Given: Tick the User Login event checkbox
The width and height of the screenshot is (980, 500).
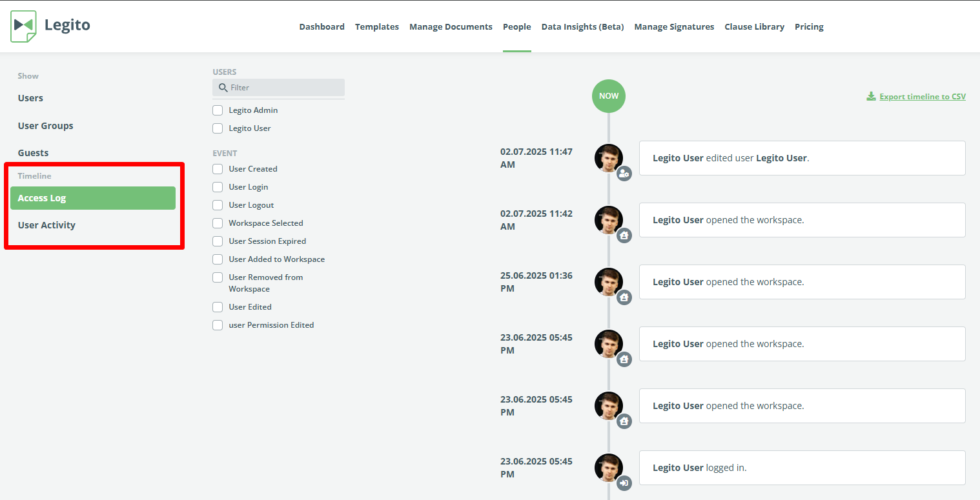Looking at the screenshot, I should [x=218, y=187].
